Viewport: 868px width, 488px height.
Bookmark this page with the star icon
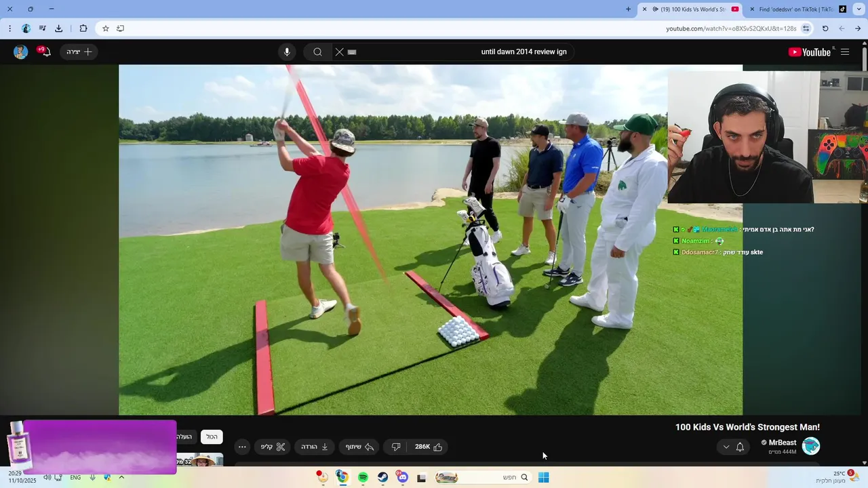(x=106, y=28)
